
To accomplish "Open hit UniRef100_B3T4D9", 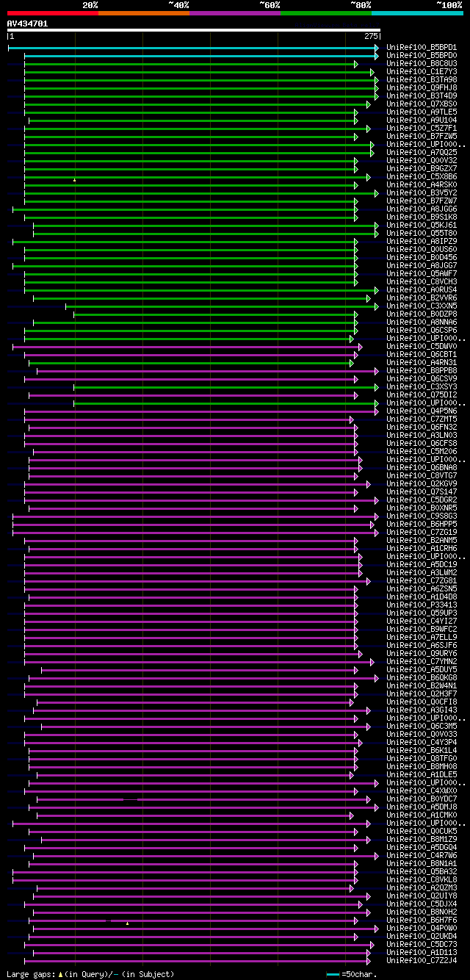I will tap(422, 96).
